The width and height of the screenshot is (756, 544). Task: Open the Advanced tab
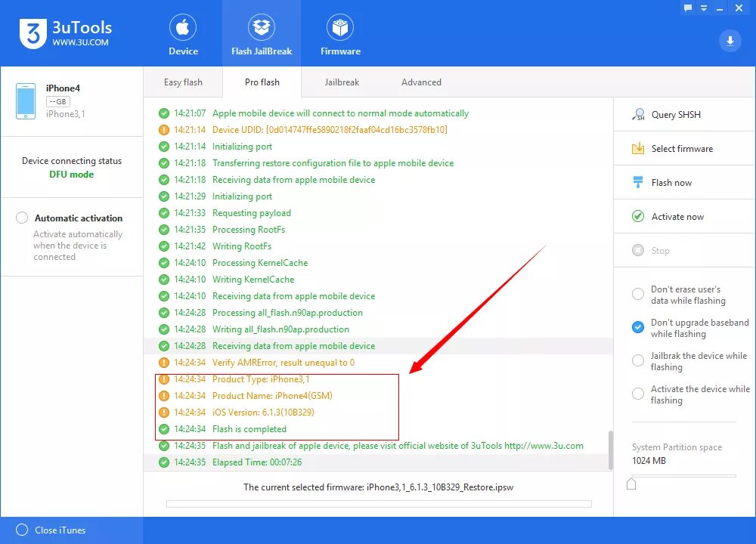421,82
